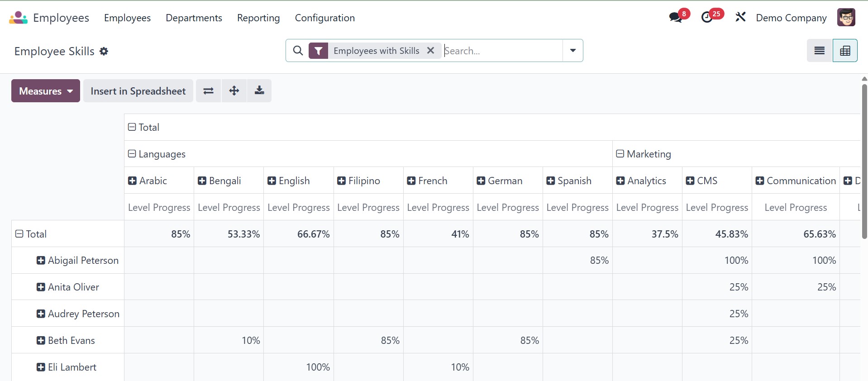Toggle the search options dropdown arrow

(x=573, y=51)
